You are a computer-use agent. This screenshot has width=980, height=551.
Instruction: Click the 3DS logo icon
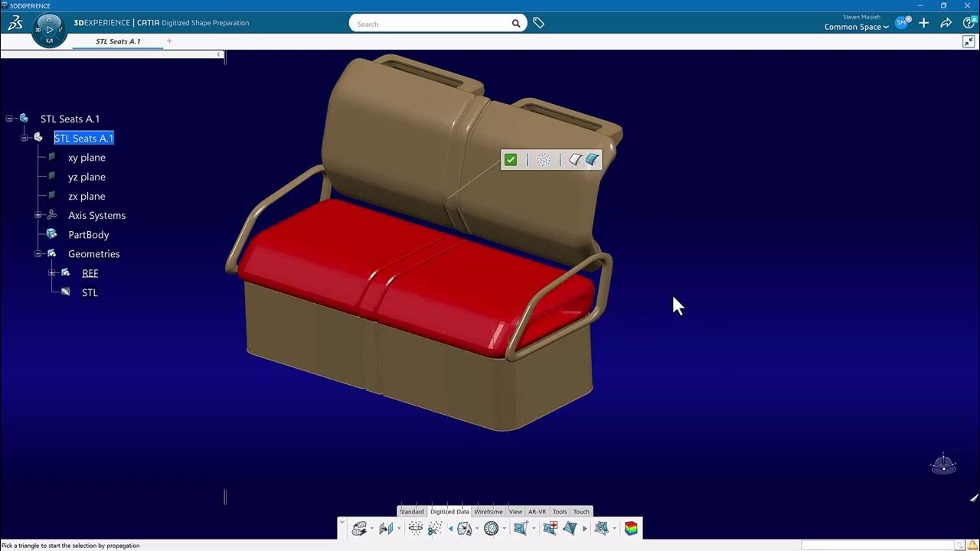click(15, 24)
